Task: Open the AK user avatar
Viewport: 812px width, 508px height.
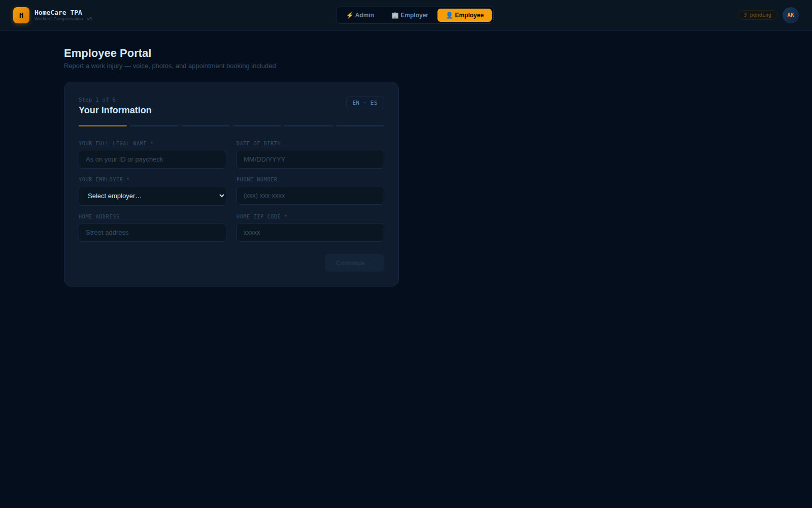Action: 790,15
